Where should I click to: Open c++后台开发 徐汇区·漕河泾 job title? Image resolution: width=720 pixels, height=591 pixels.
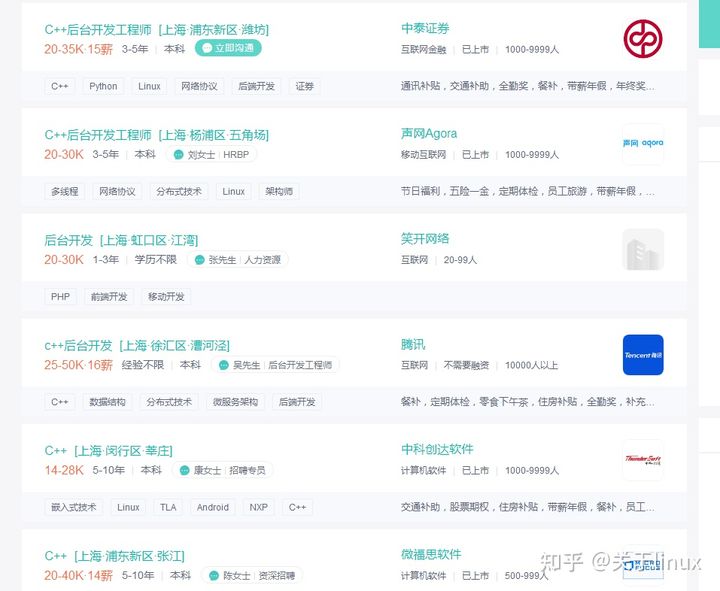pyautogui.click(x=137, y=345)
